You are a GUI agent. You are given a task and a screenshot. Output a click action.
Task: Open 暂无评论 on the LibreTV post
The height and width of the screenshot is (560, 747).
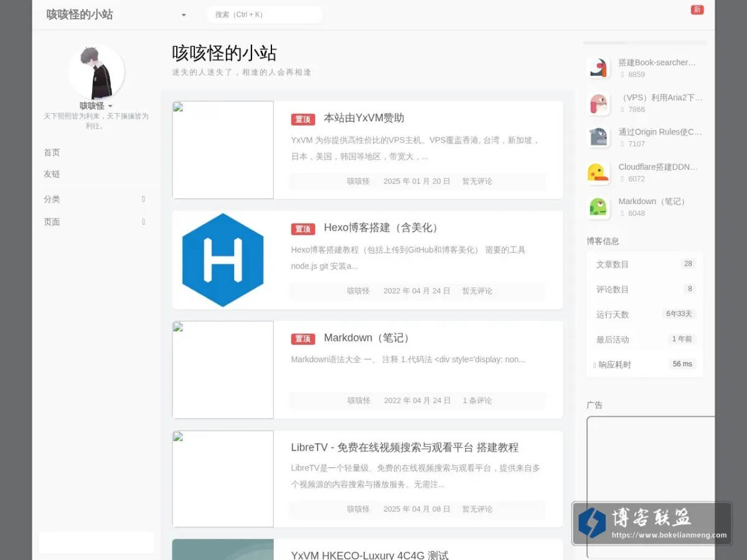pos(477,509)
